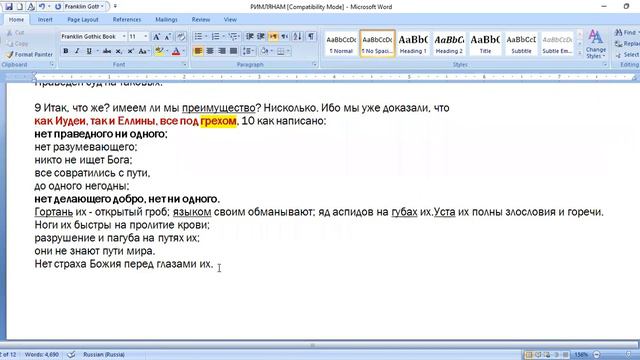The width and height of the screenshot is (640, 360).
Task: Click Decrease Indent icon
Action: click(250, 37)
